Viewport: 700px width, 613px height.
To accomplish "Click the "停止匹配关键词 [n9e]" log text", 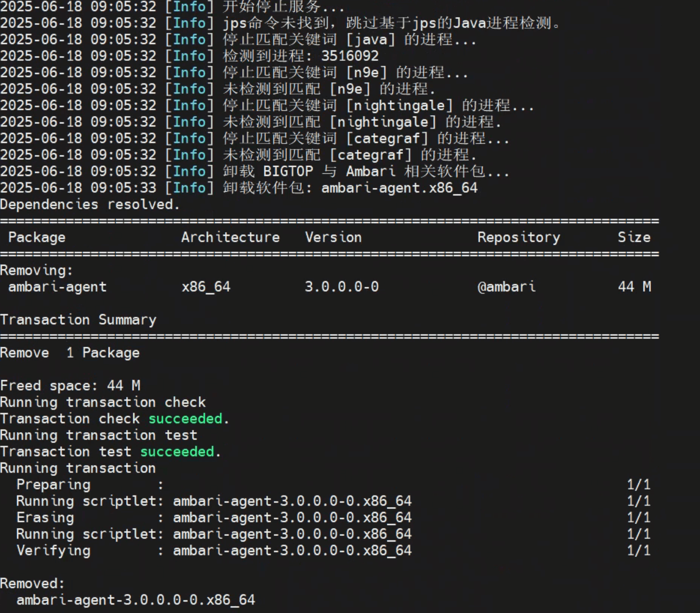I will [x=305, y=73].
